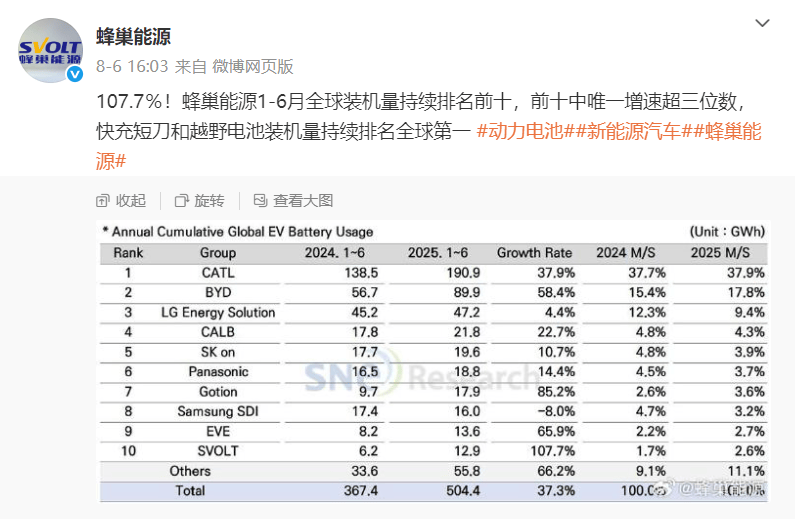Screen dimensions: 795x524
Task: Click the CATL group cell in table
Action: pyautogui.click(x=217, y=272)
